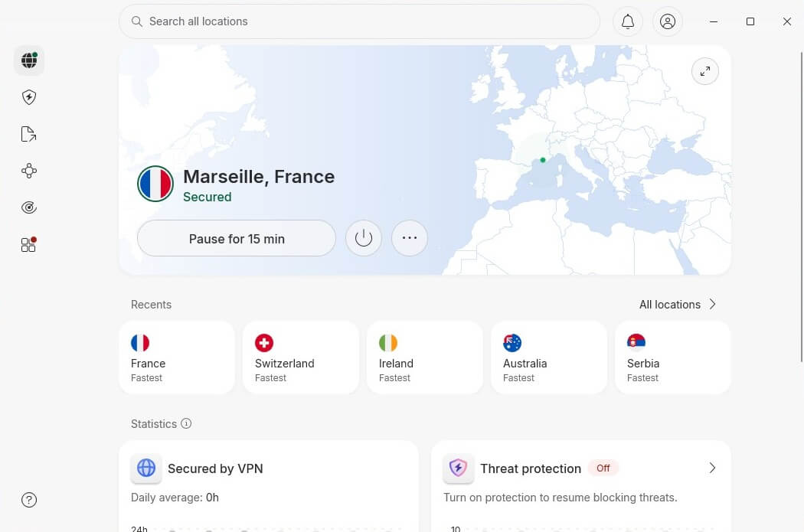Expand Threat protection card chevron

[712, 468]
